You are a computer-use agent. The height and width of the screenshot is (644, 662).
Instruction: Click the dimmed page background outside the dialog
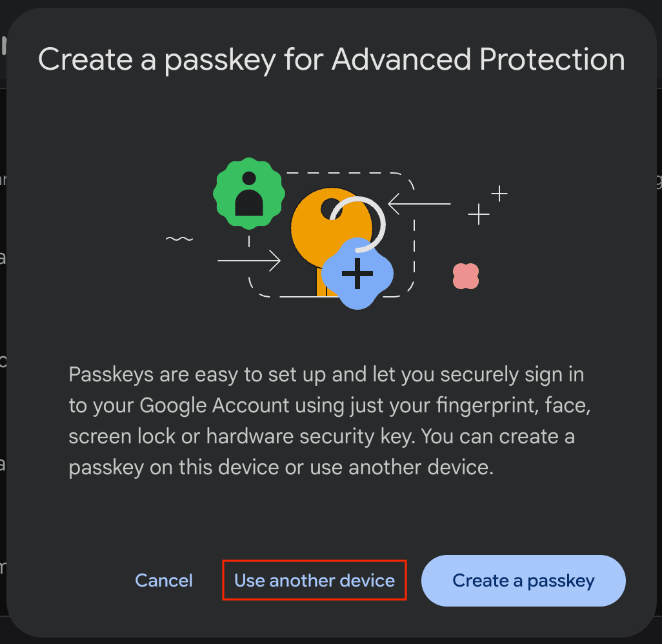click(4, 323)
